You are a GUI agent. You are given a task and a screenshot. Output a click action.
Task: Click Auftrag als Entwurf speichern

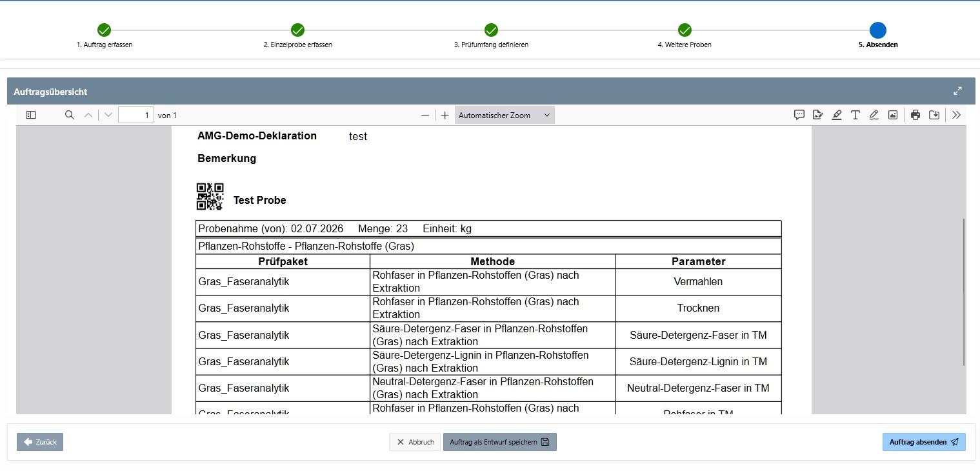tap(499, 442)
